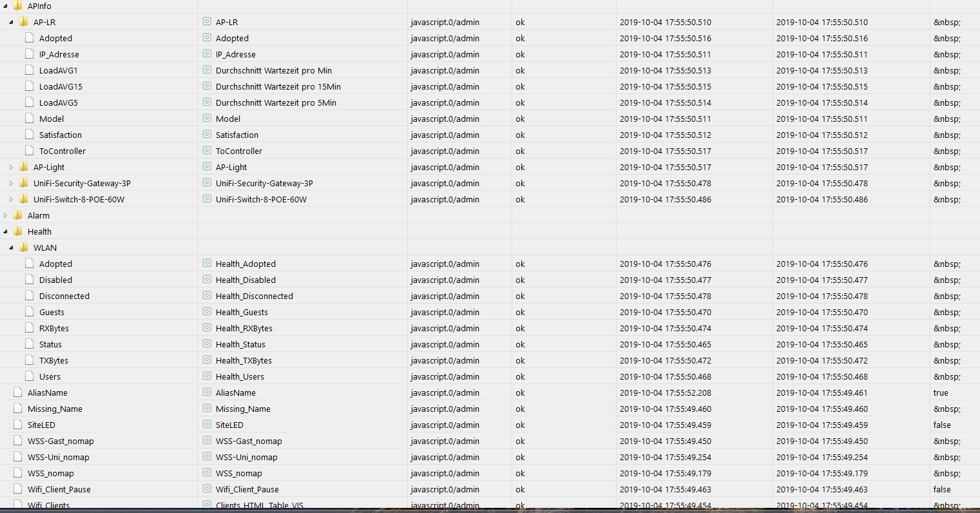Click javascript.0/admin in the IP_Adresse row
This screenshot has width=980, height=513.
445,54
